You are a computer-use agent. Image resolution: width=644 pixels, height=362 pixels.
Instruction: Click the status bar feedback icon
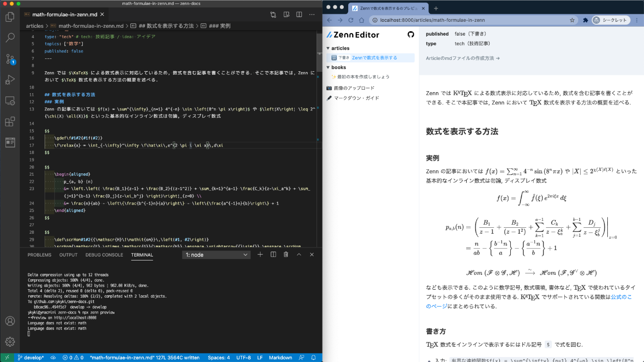[302, 358]
